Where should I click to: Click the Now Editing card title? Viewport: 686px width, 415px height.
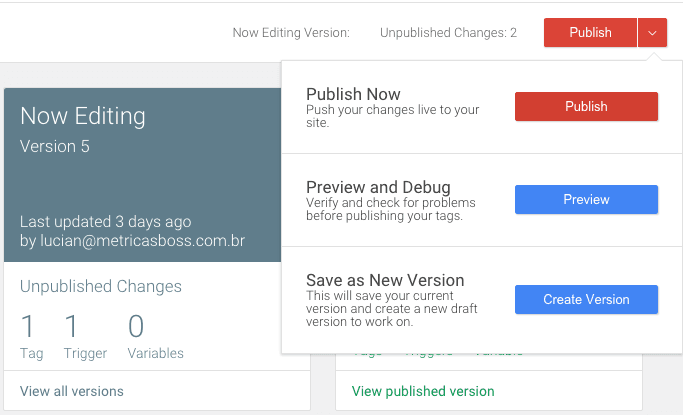pos(83,116)
